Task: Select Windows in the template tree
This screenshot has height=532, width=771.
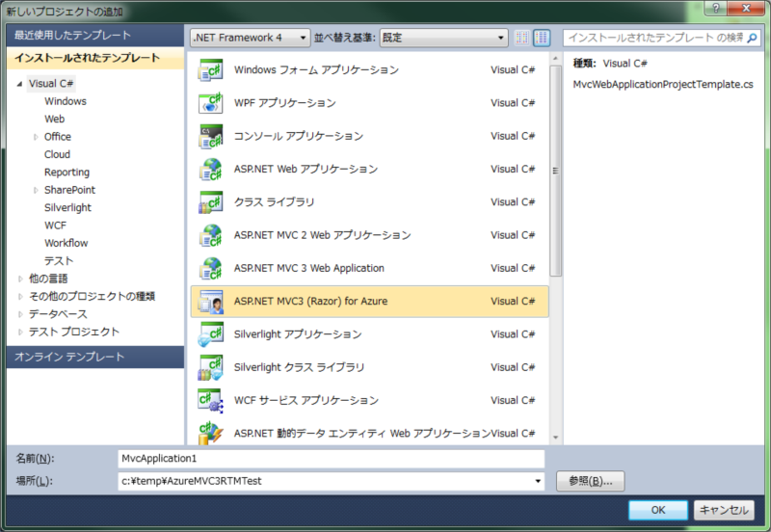Action: click(66, 101)
